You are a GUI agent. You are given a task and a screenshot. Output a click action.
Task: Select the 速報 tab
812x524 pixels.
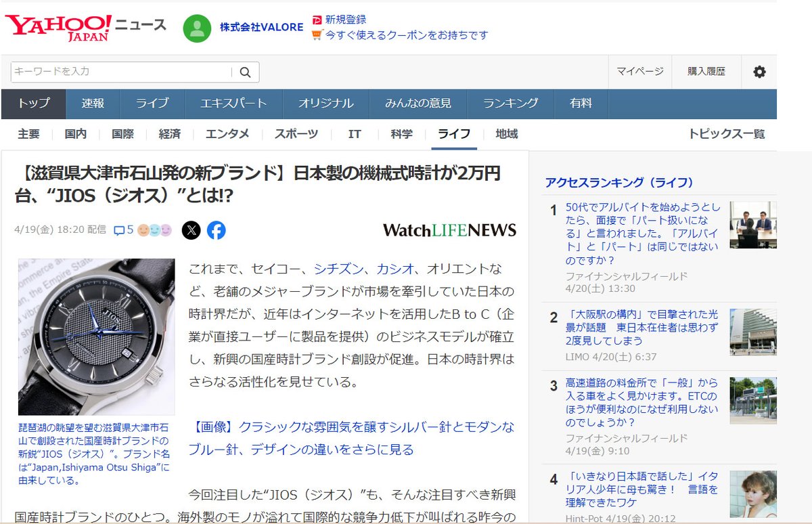[93, 104]
